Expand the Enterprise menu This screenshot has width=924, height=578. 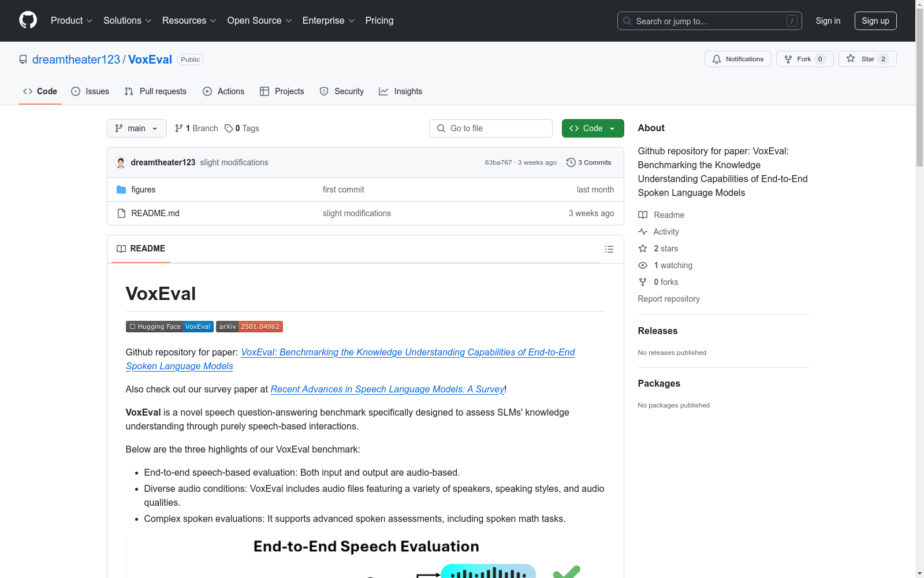[x=329, y=21]
